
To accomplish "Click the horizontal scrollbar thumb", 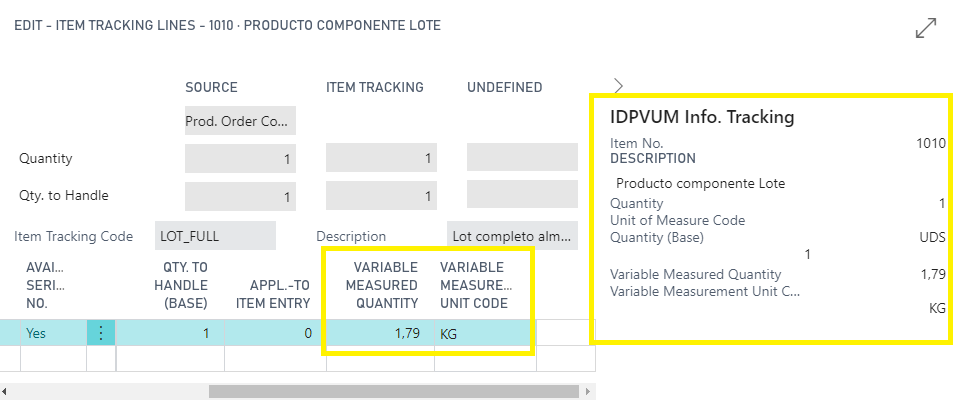I will (x=394, y=391).
